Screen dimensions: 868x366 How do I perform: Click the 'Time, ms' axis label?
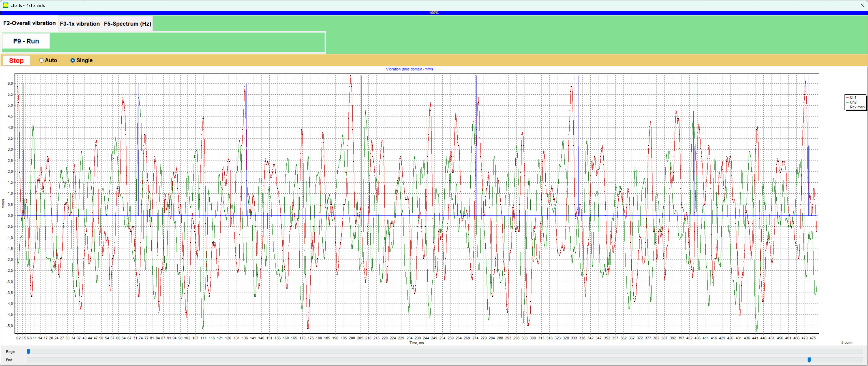pos(416,343)
